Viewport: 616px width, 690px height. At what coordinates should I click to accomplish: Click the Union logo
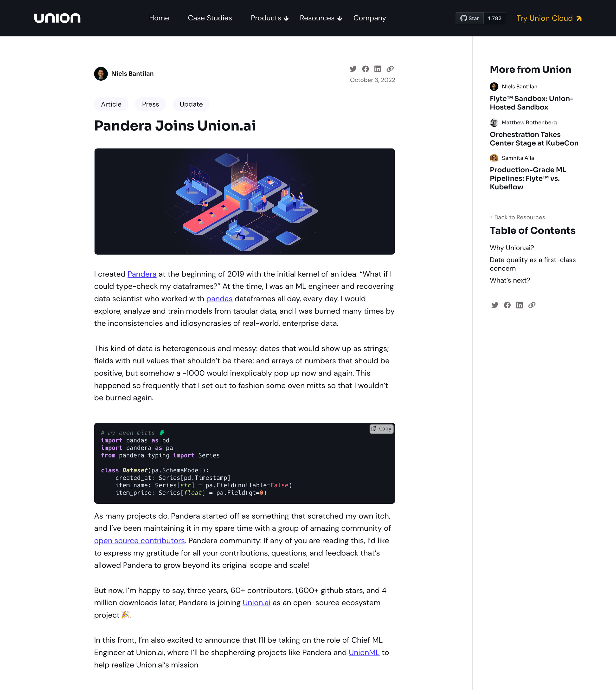click(x=57, y=18)
